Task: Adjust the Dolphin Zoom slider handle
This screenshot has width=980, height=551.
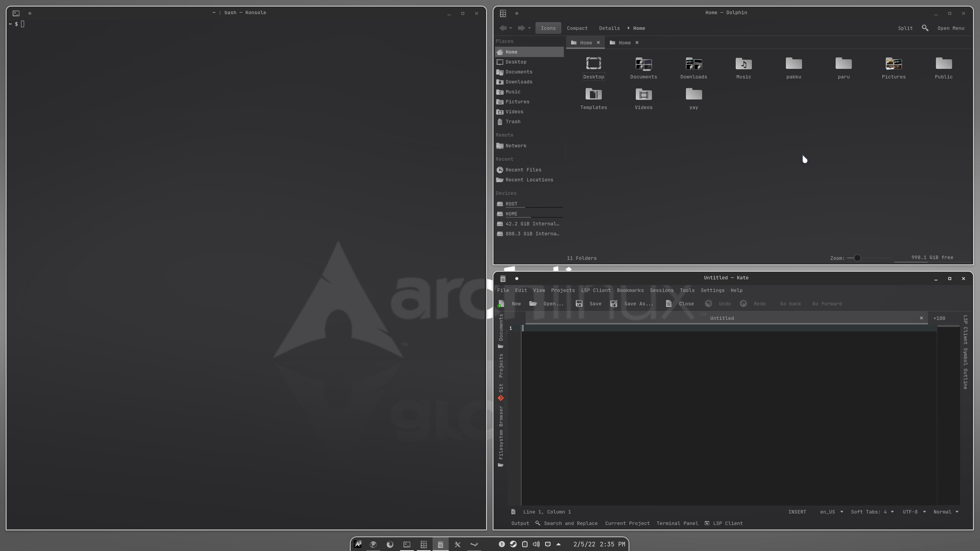Action: click(x=857, y=258)
